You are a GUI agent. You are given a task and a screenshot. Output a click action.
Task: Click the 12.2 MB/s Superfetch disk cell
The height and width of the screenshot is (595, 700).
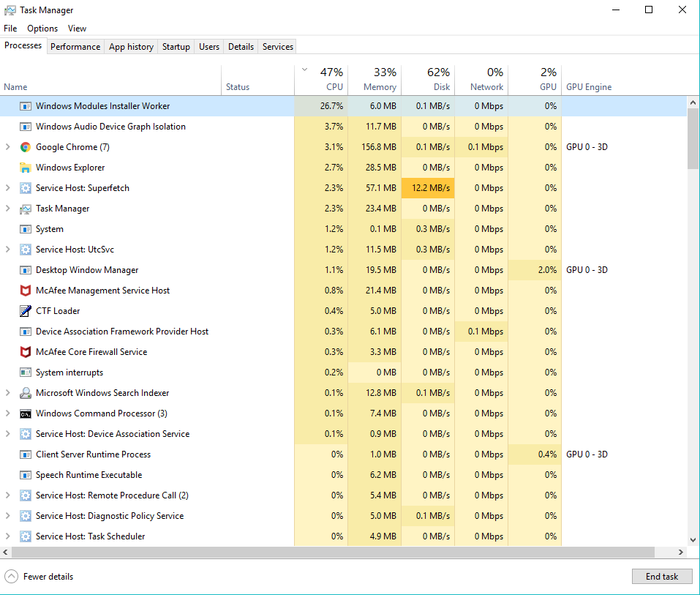428,188
